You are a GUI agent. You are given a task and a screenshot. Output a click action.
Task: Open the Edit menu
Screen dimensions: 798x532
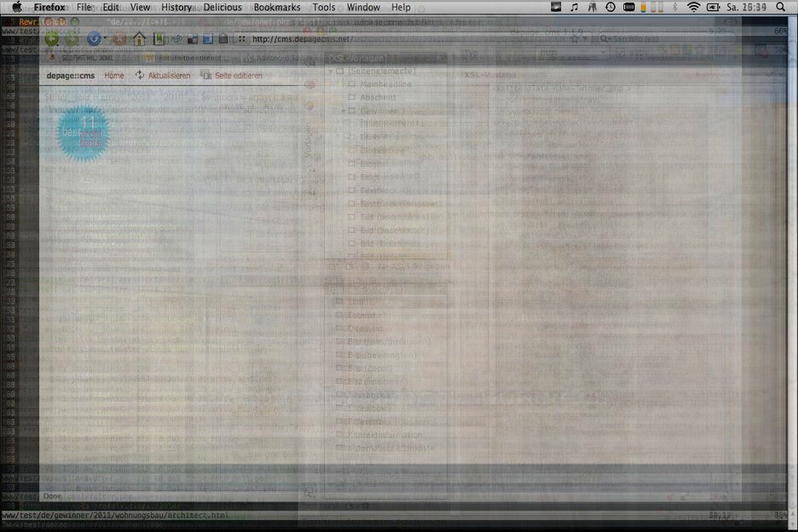click(111, 7)
